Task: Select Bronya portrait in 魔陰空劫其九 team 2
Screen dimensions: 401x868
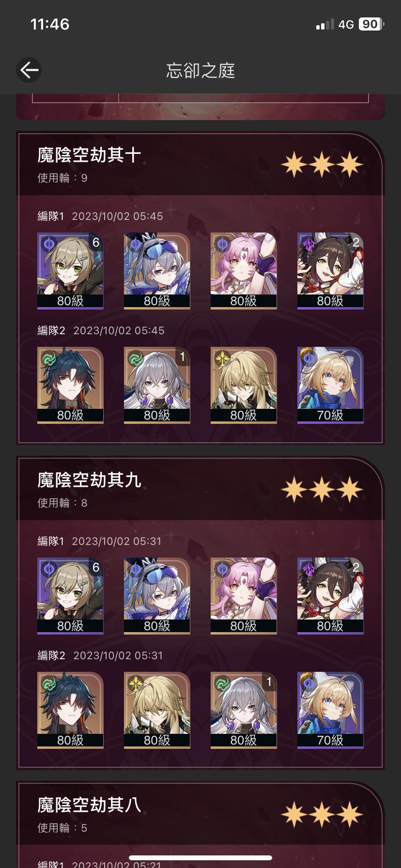Action: click(x=244, y=710)
